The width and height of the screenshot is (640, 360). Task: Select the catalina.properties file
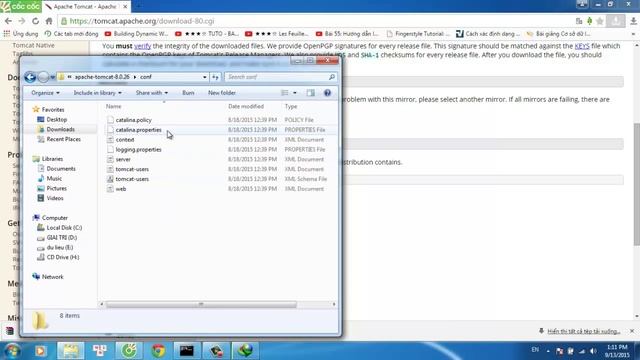[x=138, y=130]
